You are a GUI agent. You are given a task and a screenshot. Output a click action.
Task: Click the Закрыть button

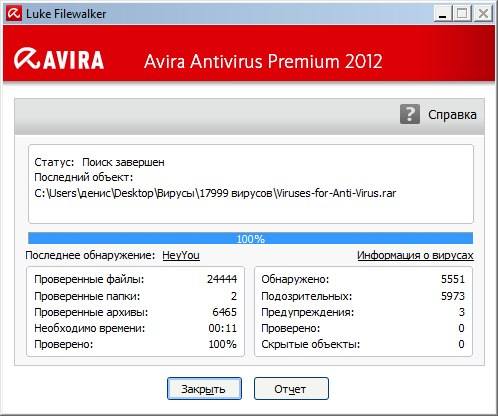tap(204, 389)
